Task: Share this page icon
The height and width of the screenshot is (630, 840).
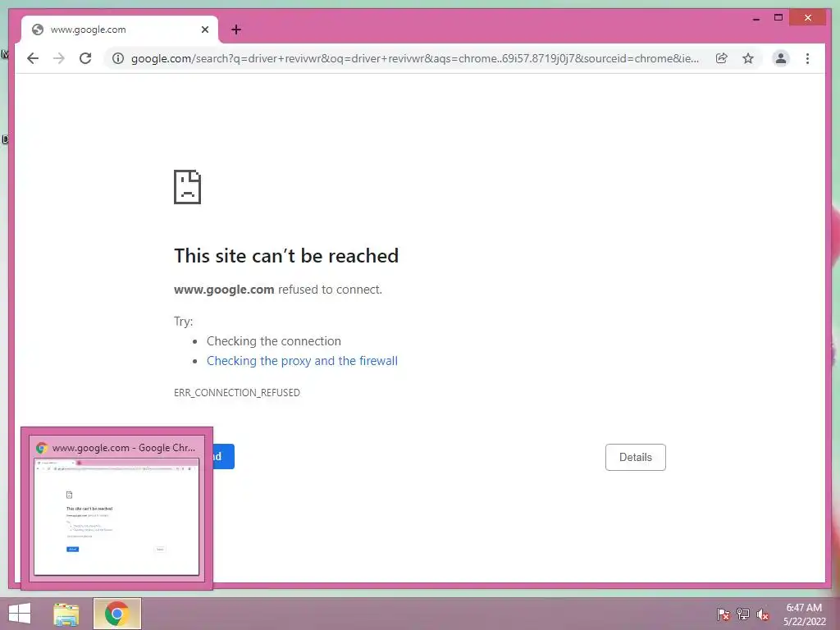Action: pyautogui.click(x=722, y=58)
